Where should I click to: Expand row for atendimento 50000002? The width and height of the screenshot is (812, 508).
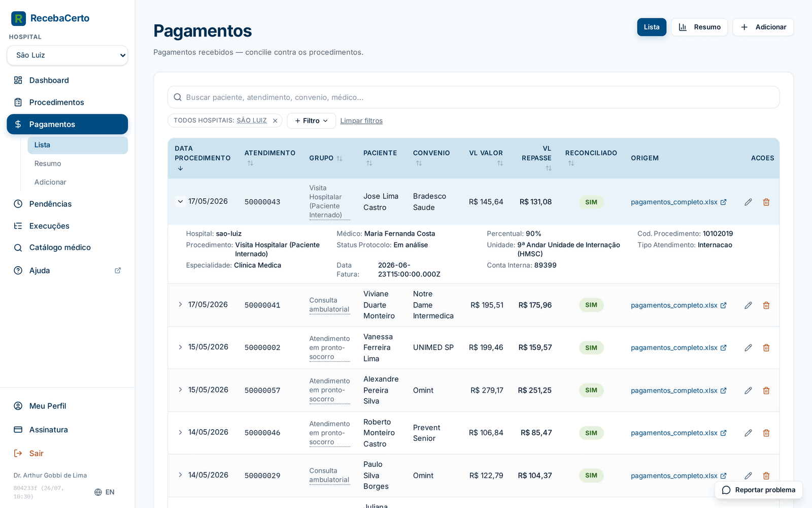pos(180,347)
